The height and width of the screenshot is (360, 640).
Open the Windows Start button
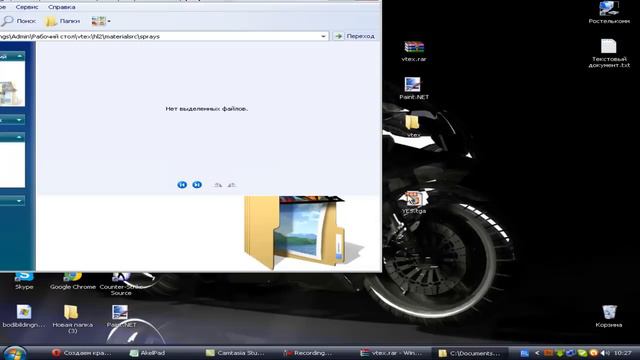pos(14,353)
